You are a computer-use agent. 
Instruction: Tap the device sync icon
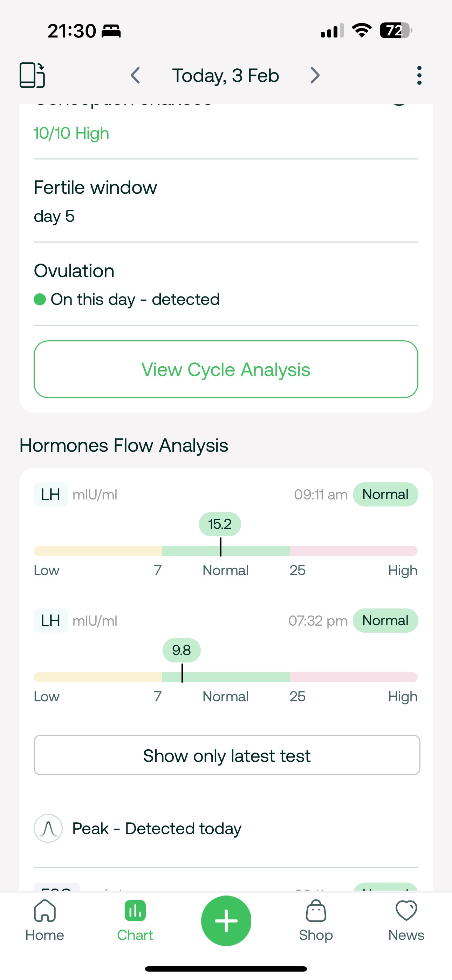tap(32, 75)
